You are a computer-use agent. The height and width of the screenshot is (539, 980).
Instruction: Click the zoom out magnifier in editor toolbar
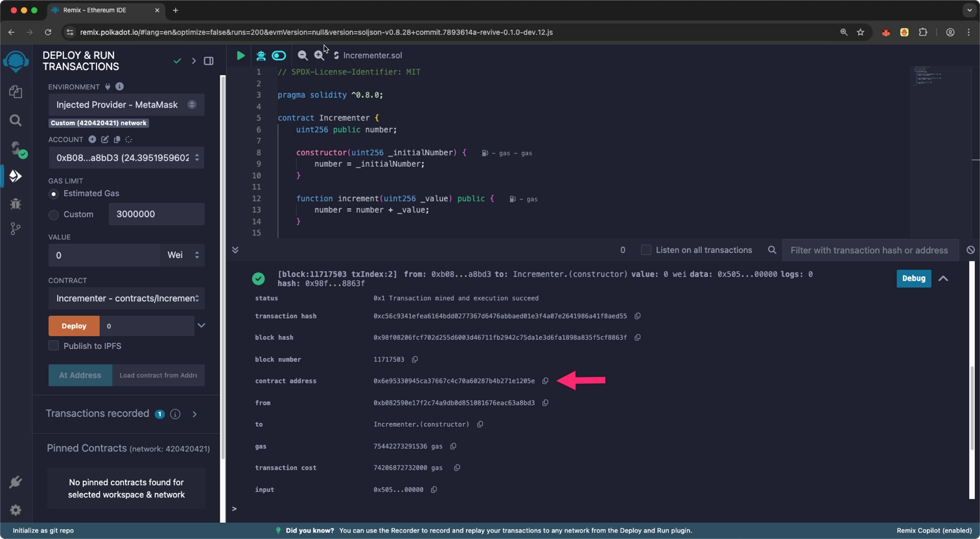pyautogui.click(x=303, y=56)
